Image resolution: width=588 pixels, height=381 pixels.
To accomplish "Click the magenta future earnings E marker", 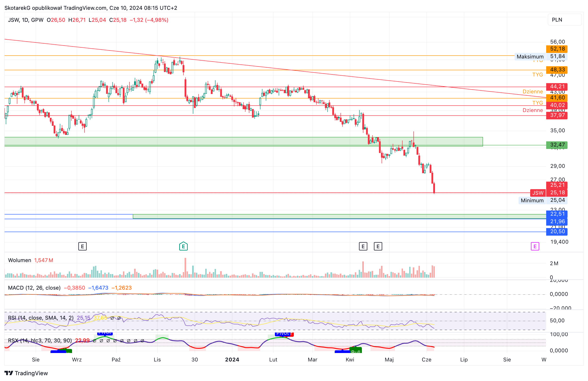I will click(535, 246).
